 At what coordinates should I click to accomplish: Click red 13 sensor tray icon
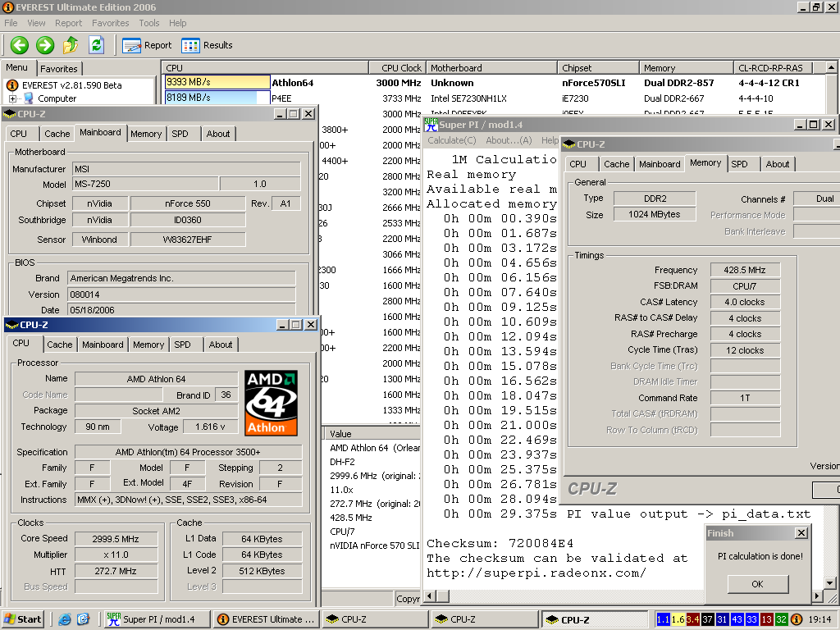click(x=767, y=619)
